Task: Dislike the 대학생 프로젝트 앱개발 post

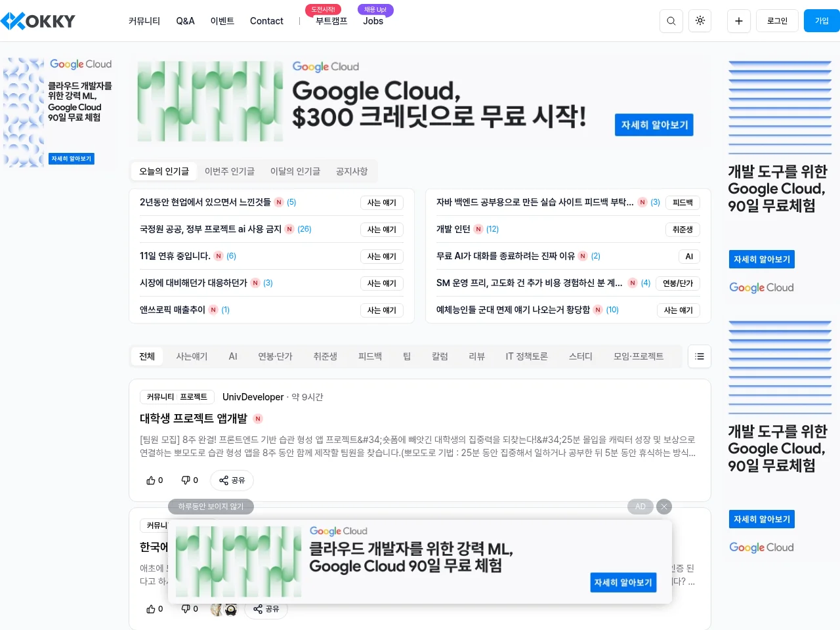Action: 190,480
